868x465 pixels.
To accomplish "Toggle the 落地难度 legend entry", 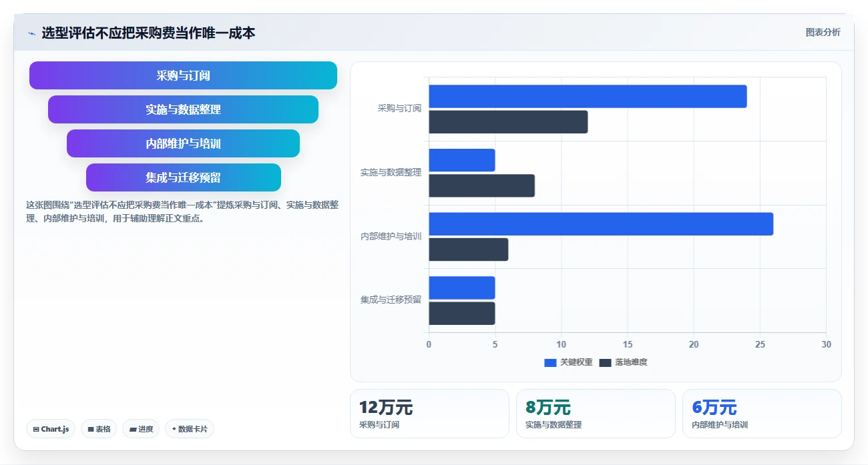I will tap(623, 362).
